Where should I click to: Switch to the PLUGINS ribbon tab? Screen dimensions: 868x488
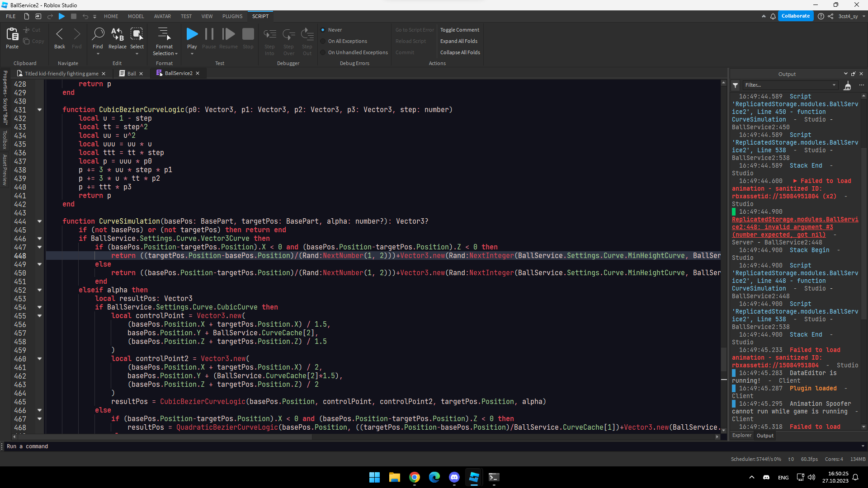(232, 16)
